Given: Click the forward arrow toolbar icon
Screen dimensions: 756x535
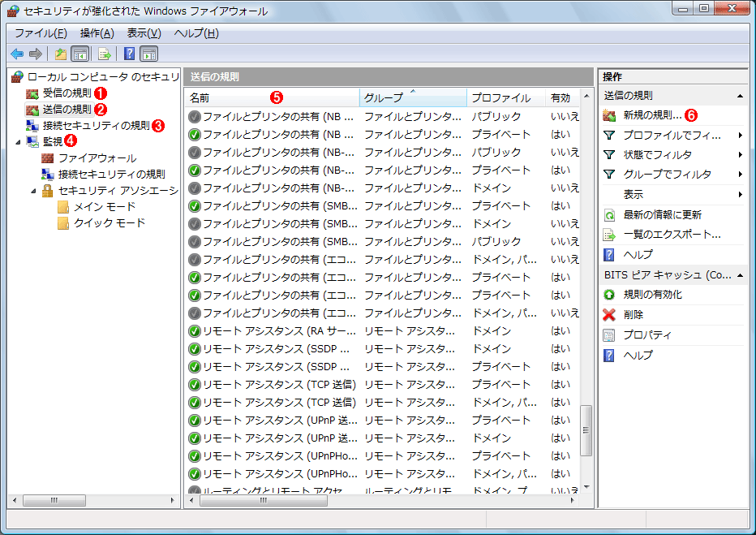Looking at the screenshot, I should (36, 54).
